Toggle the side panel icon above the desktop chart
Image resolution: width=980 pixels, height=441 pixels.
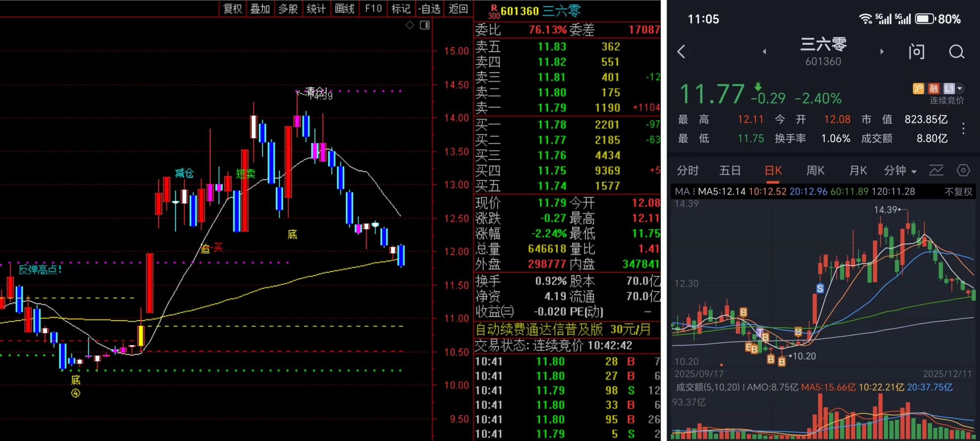(x=425, y=25)
